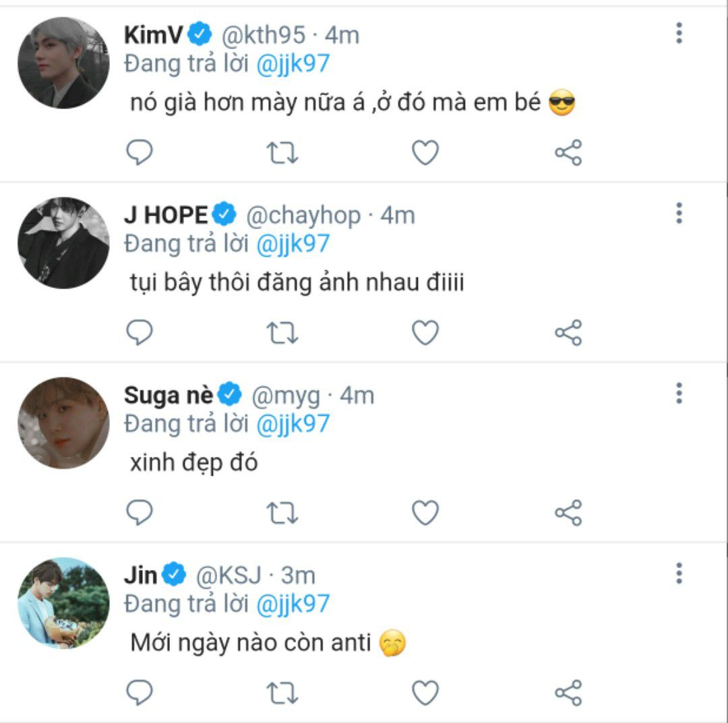Reply to KimV's tweet

click(140, 153)
